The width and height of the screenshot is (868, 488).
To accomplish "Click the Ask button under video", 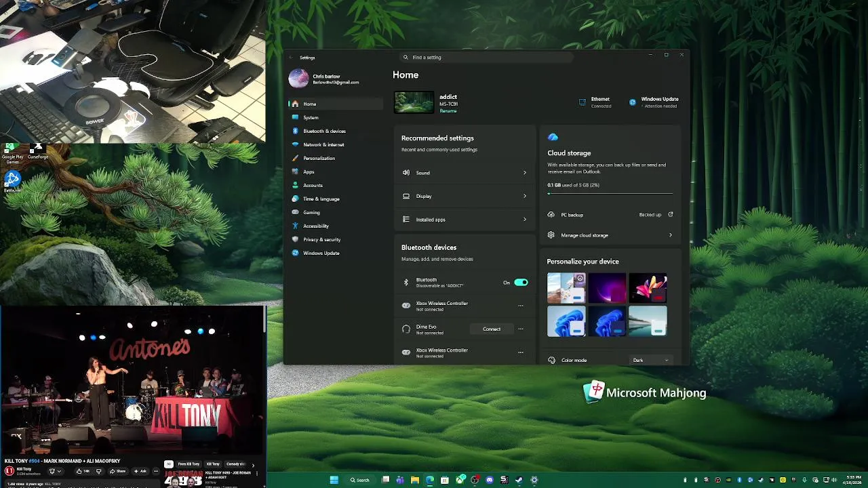I will 141,471.
